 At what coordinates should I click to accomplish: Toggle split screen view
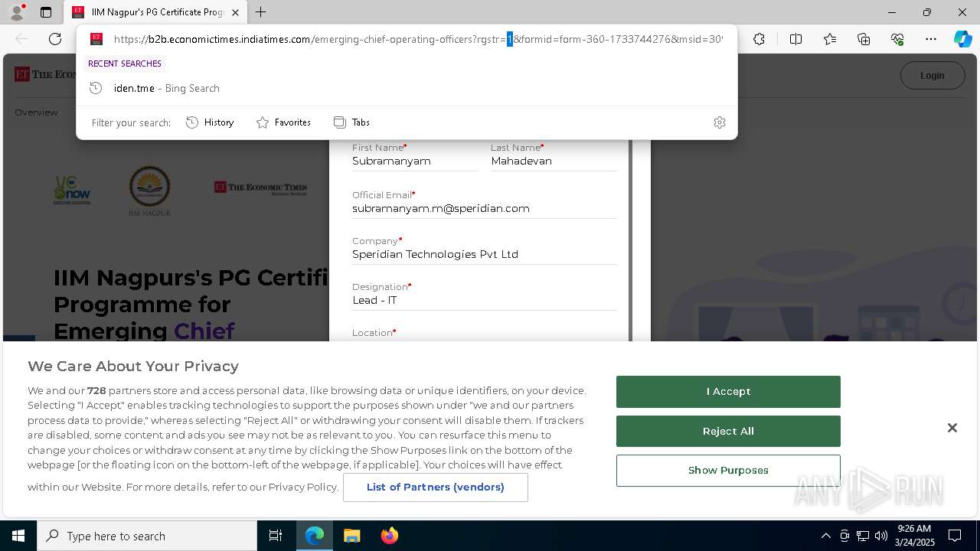click(x=795, y=39)
